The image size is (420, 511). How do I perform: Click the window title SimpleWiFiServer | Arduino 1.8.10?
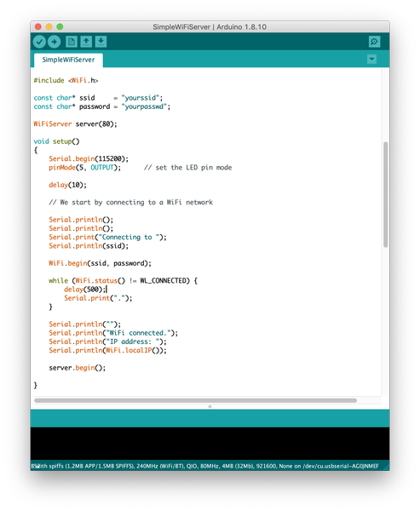[x=210, y=27]
